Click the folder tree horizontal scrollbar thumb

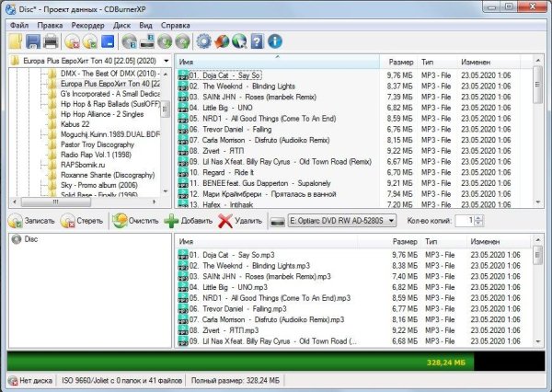(55, 202)
